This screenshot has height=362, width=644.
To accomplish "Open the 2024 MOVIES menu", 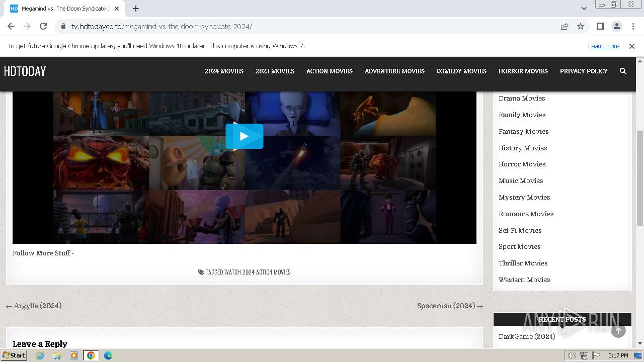I will [x=224, y=71].
